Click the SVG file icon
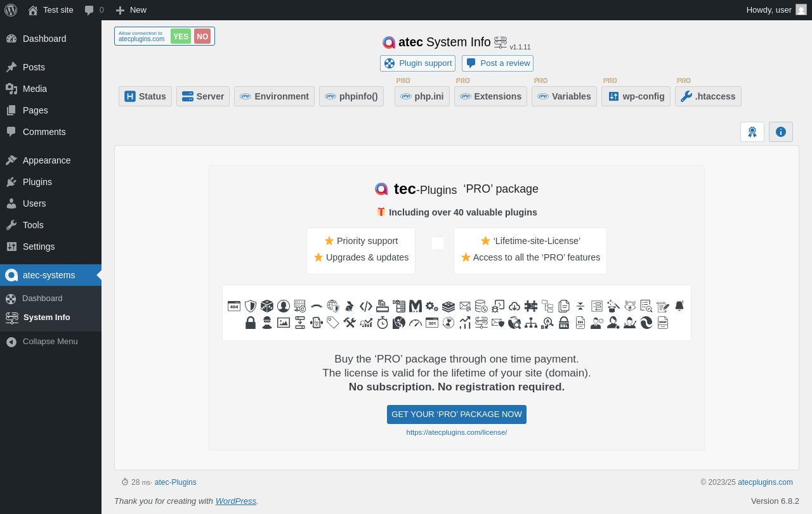The image size is (812, 514). click(x=580, y=323)
